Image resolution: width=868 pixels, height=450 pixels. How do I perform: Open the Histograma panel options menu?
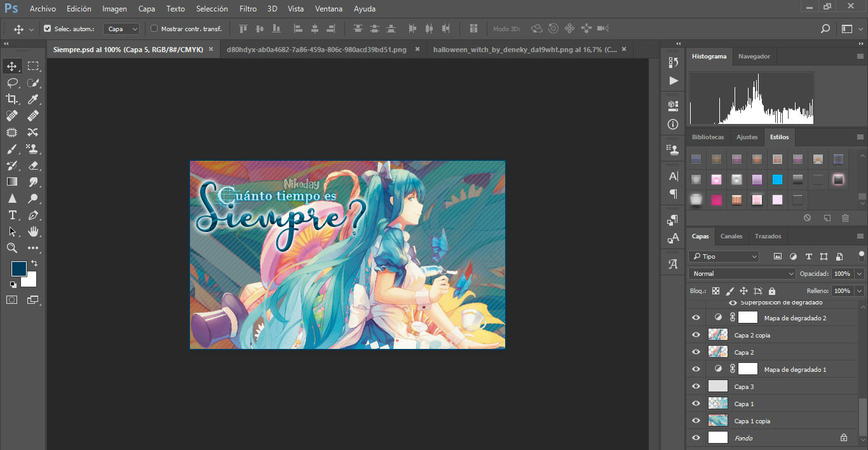860,56
